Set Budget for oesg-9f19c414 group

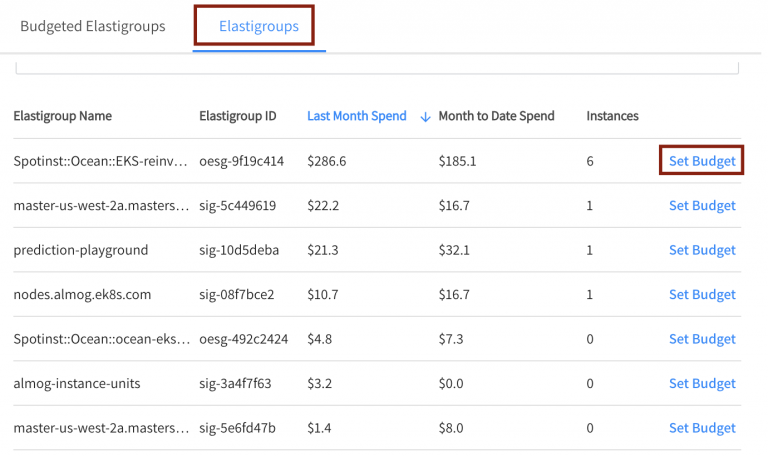coord(701,161)
